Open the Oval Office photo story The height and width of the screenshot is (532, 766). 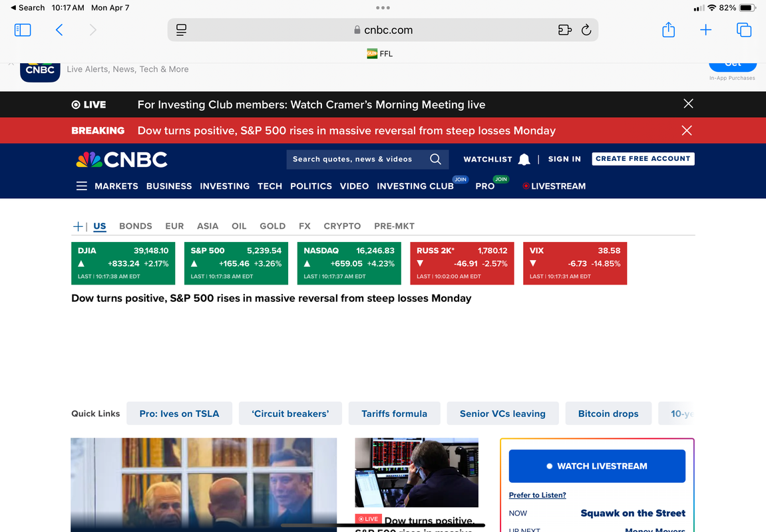[204, 485]
